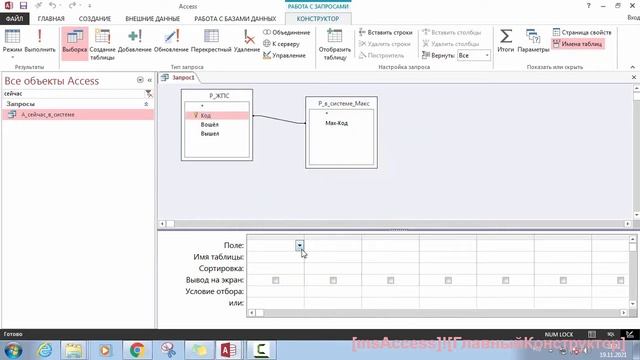The image size is (640, 360).
Task: Select the Код field in Р_ЖПС
Action: [217, 116]
